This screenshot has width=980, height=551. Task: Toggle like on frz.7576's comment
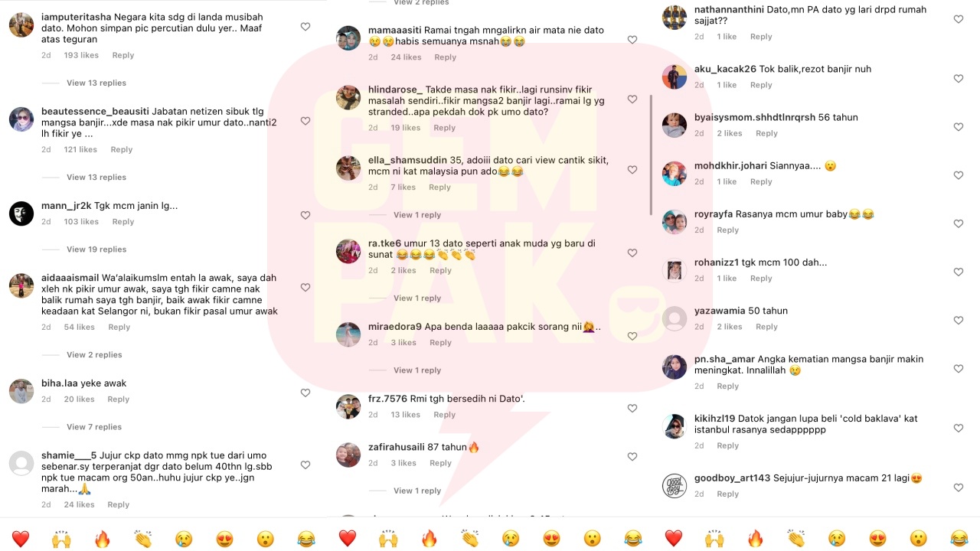point(632,409)
